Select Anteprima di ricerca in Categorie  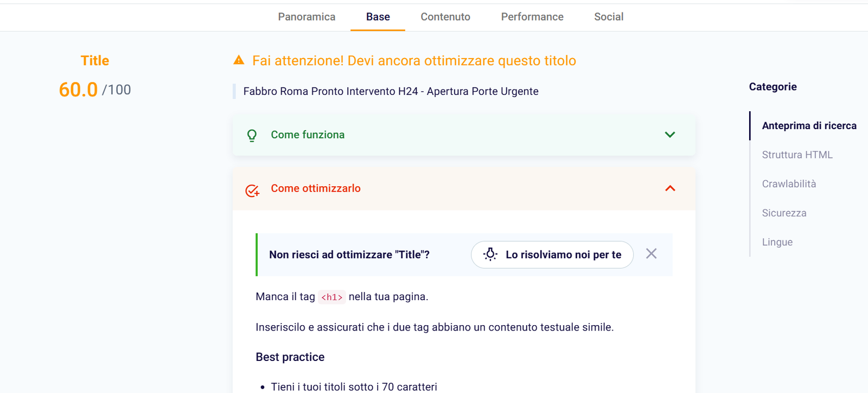809,126
